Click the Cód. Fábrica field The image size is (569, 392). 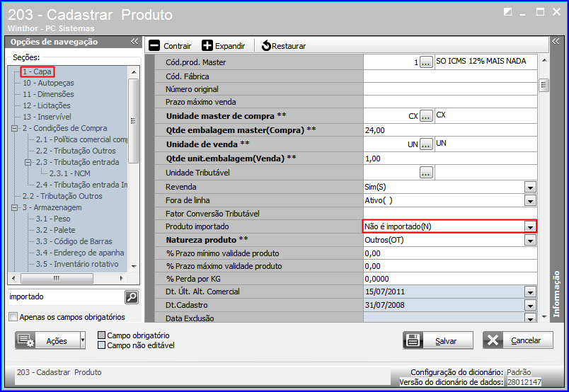tap(450, 76)
